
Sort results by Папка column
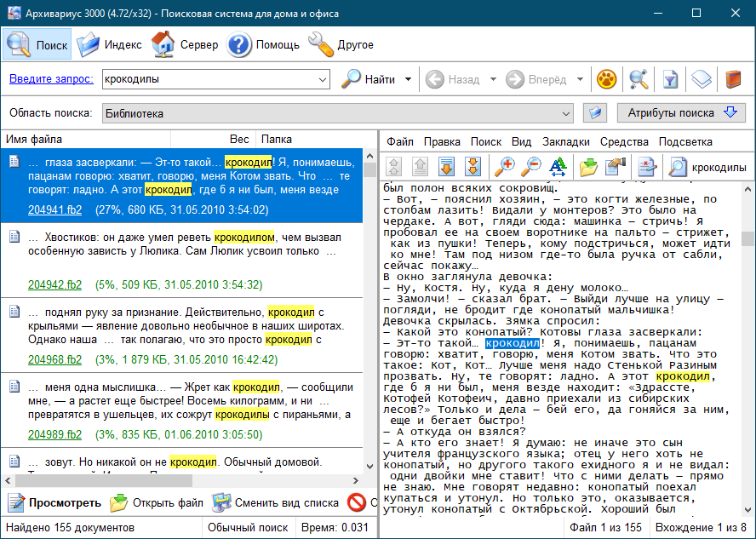coord(316,140)
